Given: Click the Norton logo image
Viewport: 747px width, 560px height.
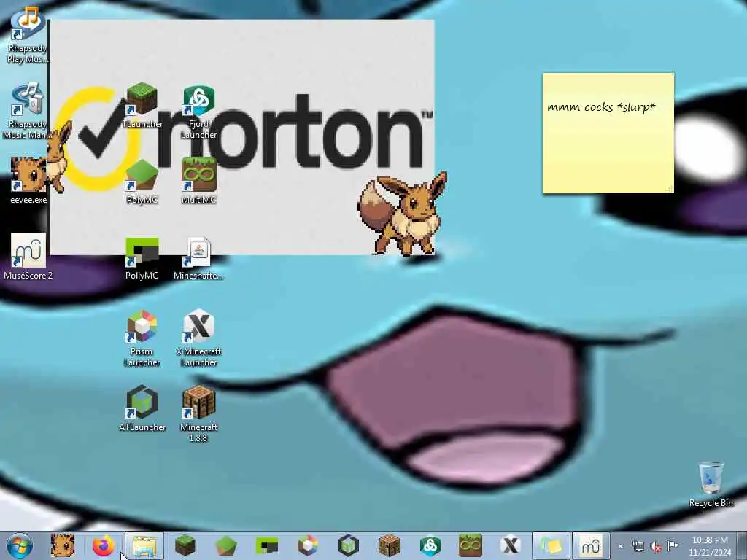Looking at the screenshot, I should tap(242, 137).
